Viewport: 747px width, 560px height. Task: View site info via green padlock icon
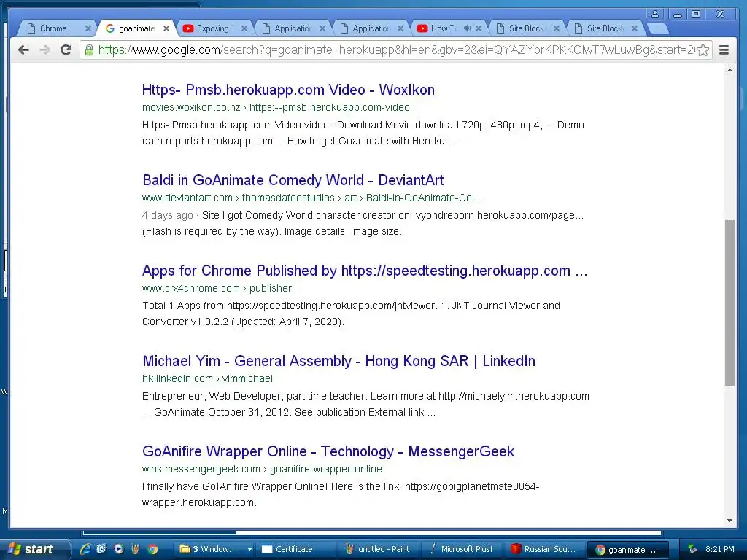89,50
